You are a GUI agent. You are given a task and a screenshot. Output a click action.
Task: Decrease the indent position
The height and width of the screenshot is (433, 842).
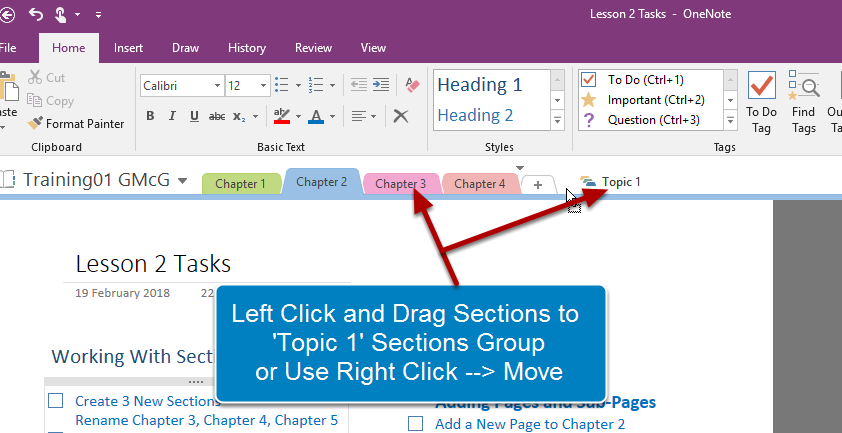coord(359,85)
